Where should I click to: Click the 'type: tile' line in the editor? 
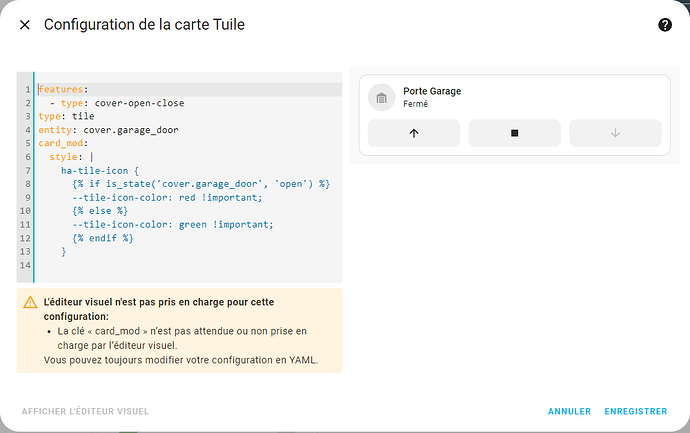pyautogui.click(x=66, y=116)
